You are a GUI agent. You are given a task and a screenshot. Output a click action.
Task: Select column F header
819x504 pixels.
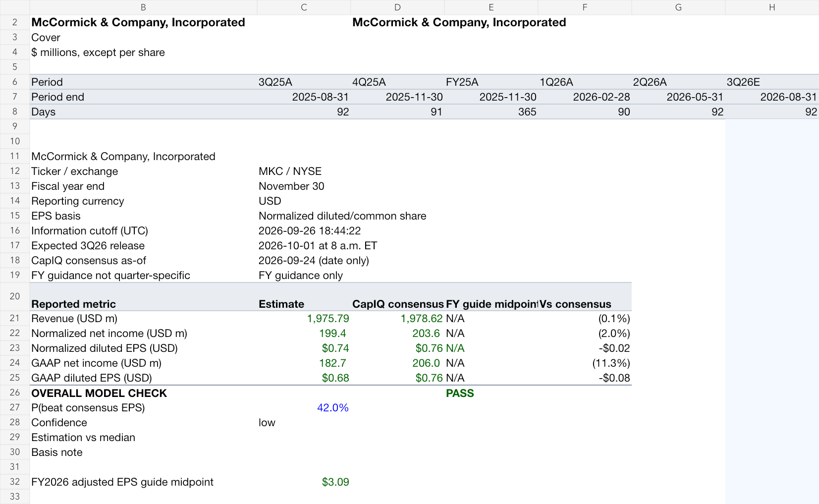click(585, 7)
